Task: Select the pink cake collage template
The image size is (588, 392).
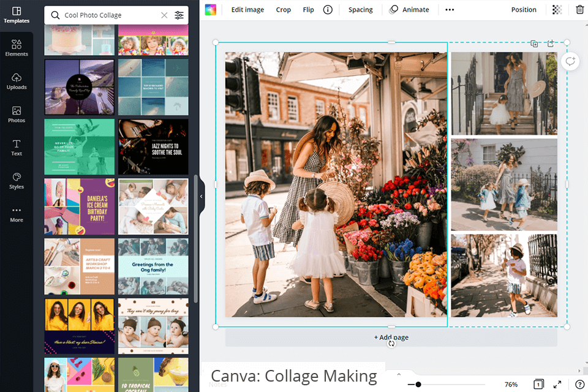Action: [x=80, y=40]
